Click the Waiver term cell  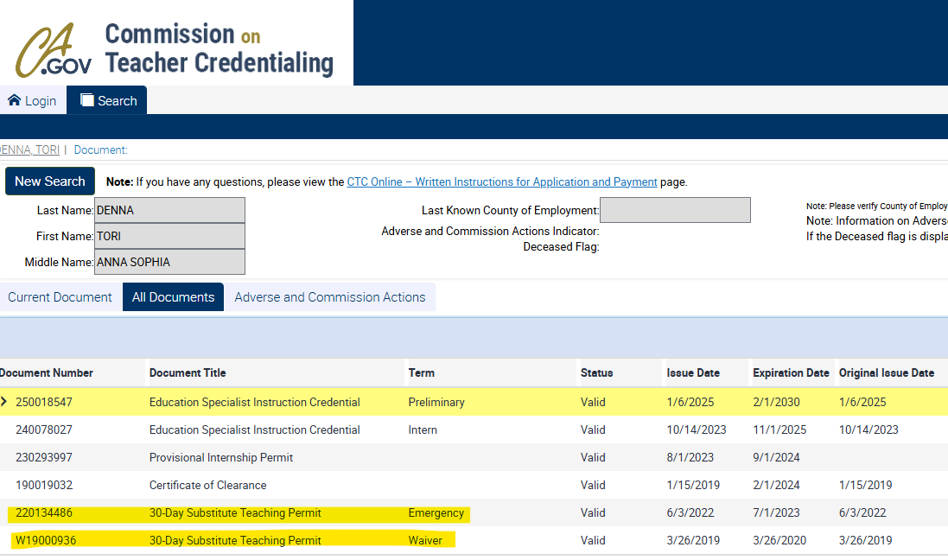pos(425,541)
